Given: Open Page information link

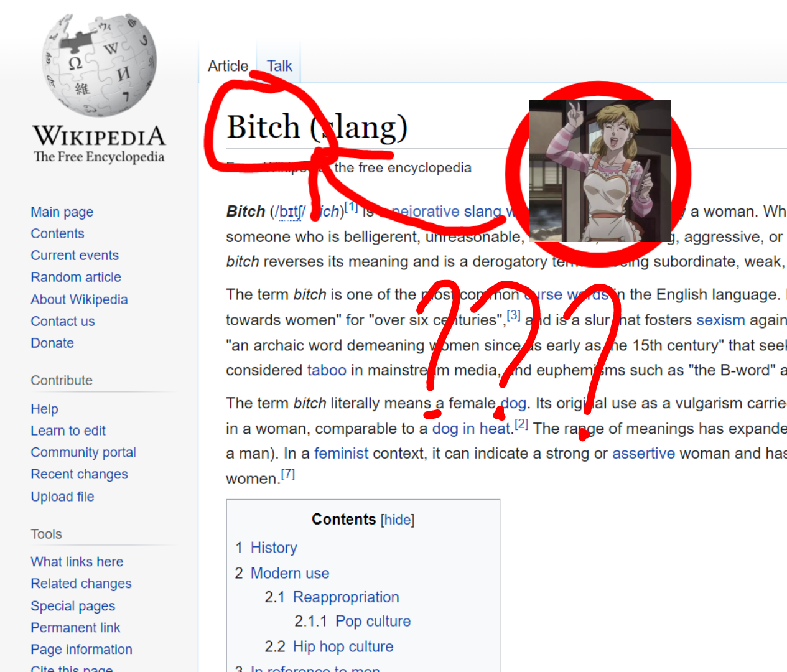Looking at the screenshot, I should click(x=81, y=650).
